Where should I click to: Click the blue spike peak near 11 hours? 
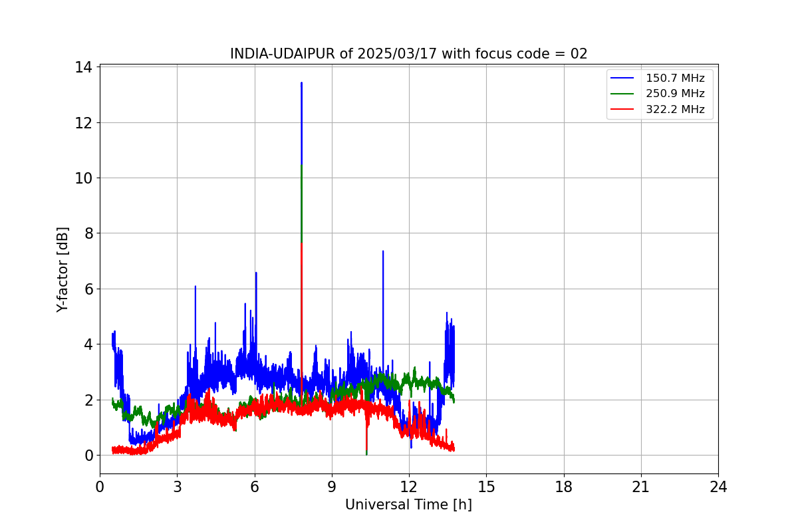383,251
